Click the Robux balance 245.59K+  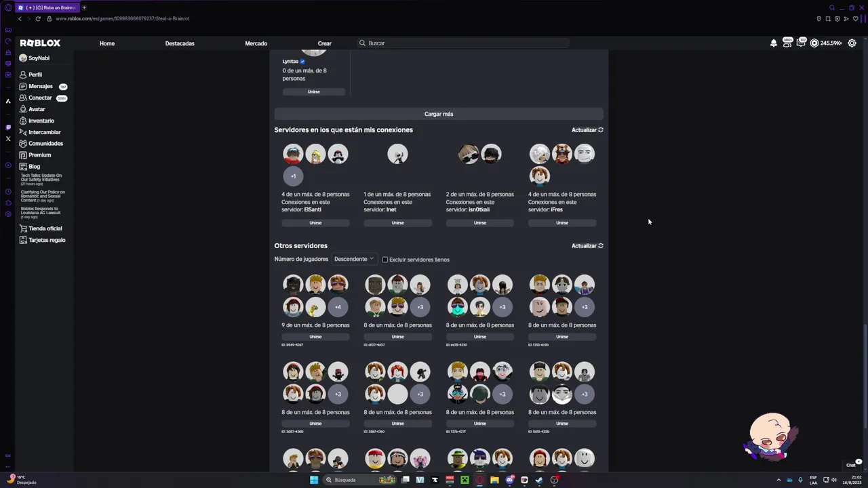(x=826, y=43)
